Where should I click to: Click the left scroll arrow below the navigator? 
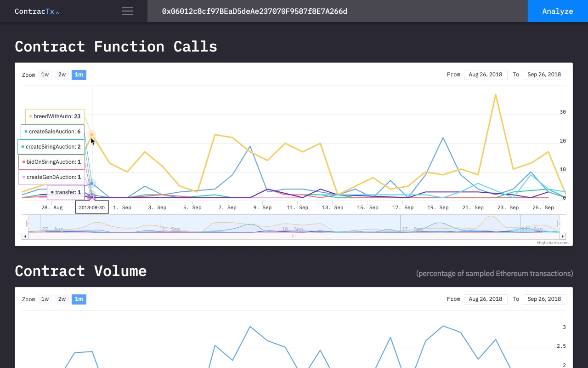pos(25,236)
